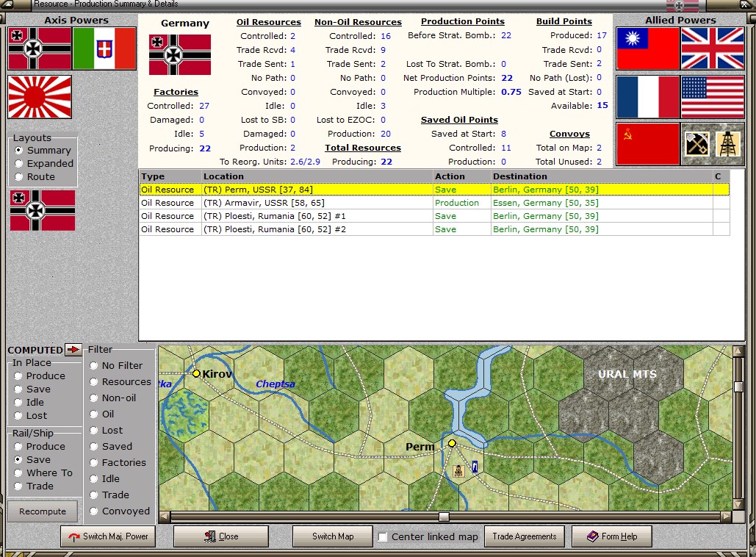Choose the Route layout
This screenshot has width=756, height=557.
(35, 177)
